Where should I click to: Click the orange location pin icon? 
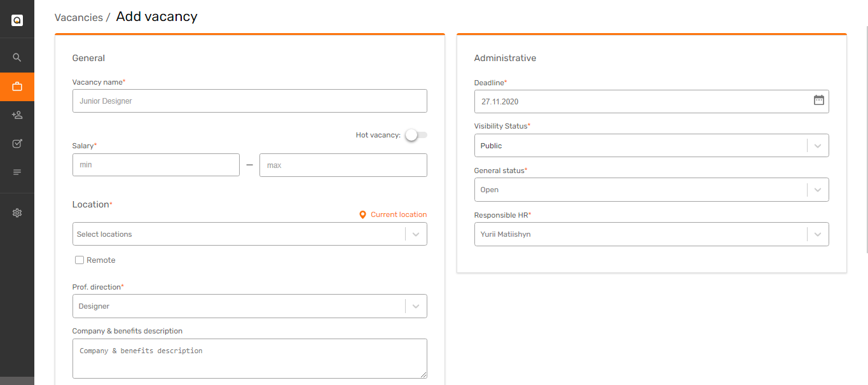click(x=362, y=215)
